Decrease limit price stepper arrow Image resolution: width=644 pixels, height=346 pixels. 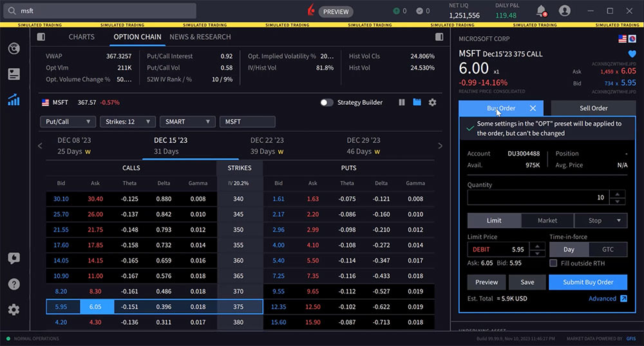[x=537, y=253]
